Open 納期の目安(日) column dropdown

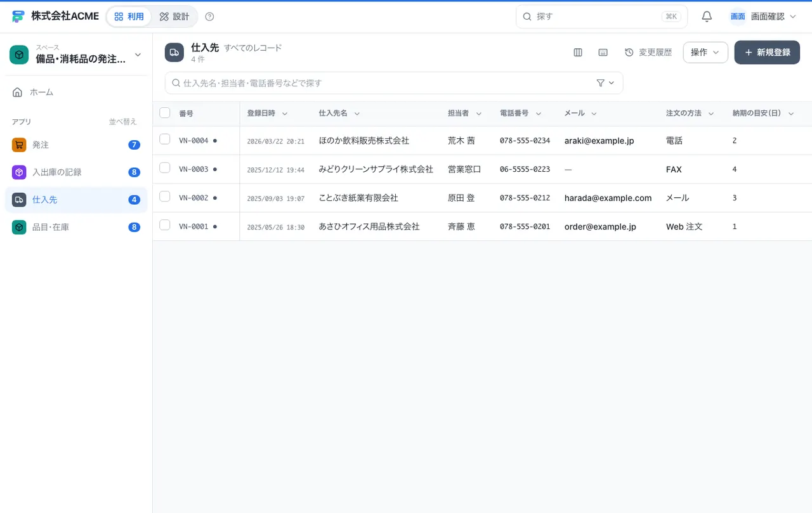point(791,114)
